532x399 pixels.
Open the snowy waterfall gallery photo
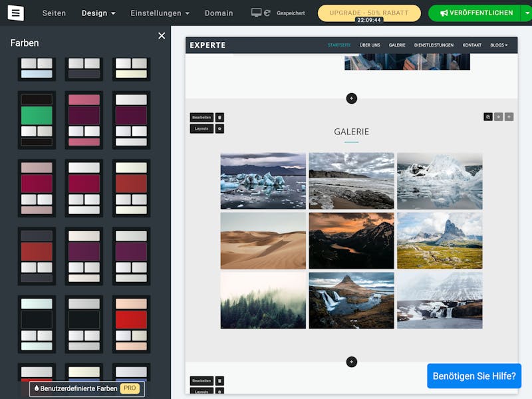coord(440,301)
